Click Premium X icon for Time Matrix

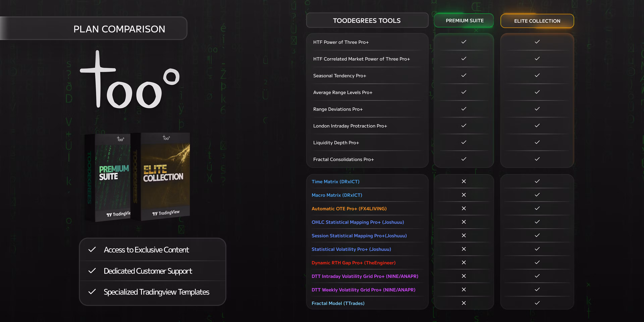pyautogui.click(x=464, y=181)
